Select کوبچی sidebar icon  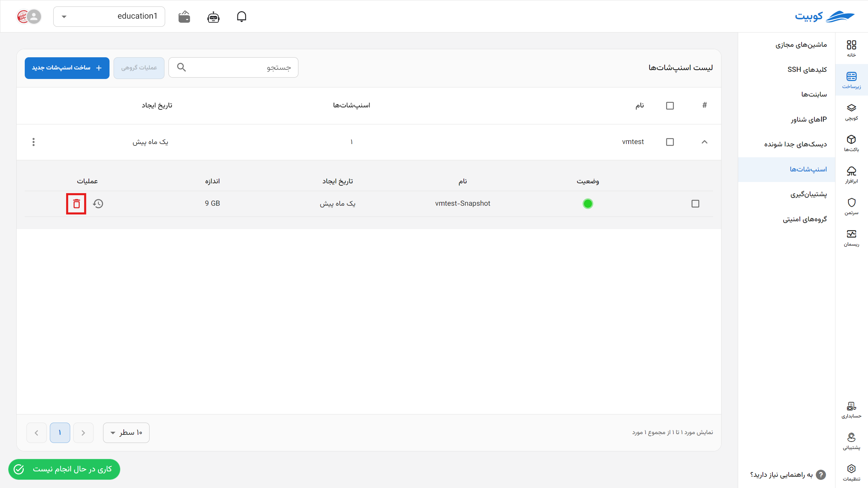[851, 112]
